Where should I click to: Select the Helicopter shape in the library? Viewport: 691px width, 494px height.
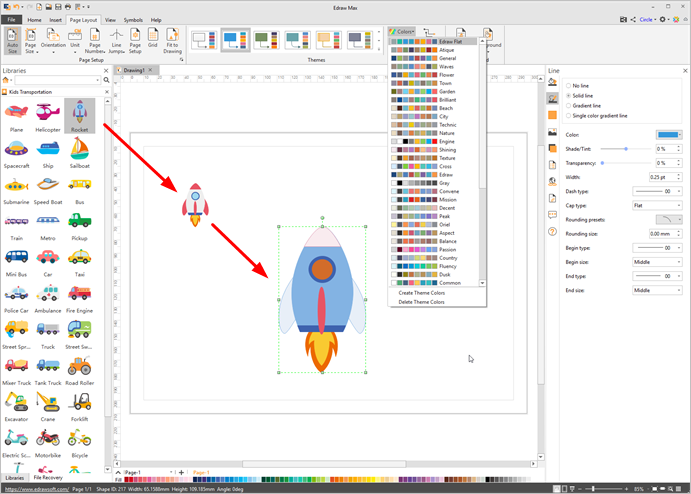click(x=47, y=117)
